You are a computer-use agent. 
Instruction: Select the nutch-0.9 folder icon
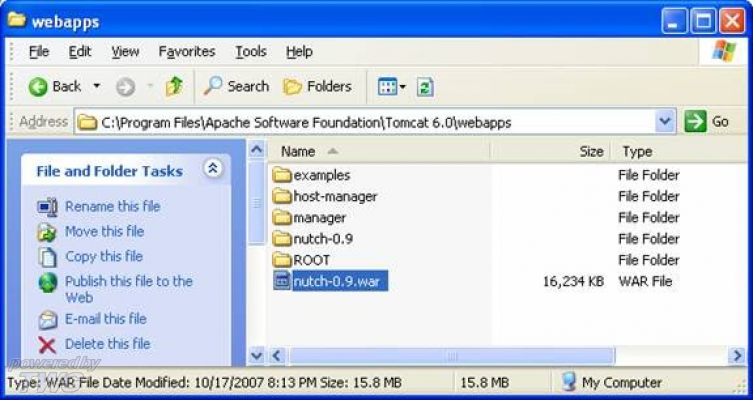coord(282,239)
